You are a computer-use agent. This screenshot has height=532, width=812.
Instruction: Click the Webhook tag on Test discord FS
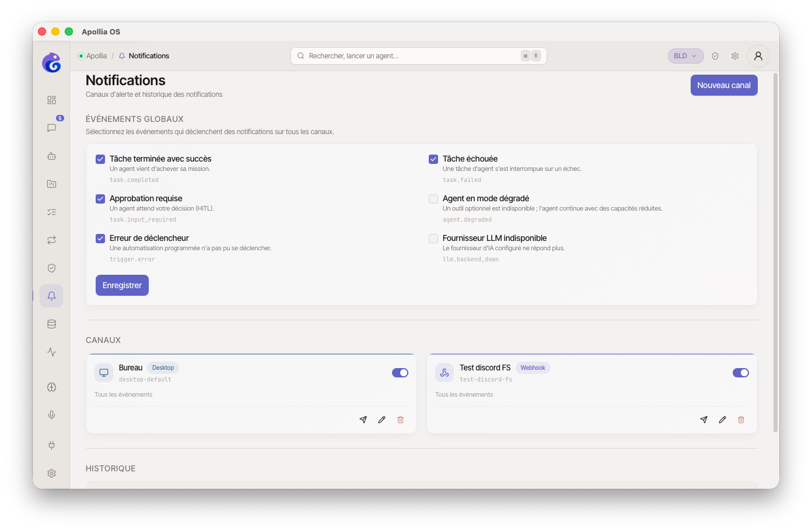pyautogui.click(x=533, y=367)
